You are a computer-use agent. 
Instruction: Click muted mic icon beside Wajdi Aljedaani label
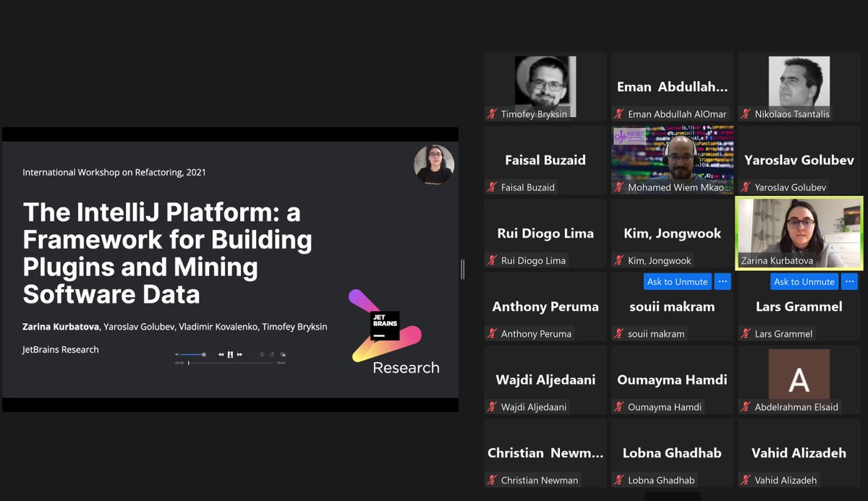493,407
